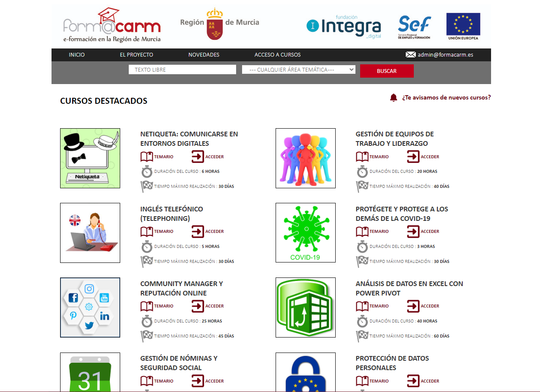Click the calendar 31 thumbnail

pos(90,372)
